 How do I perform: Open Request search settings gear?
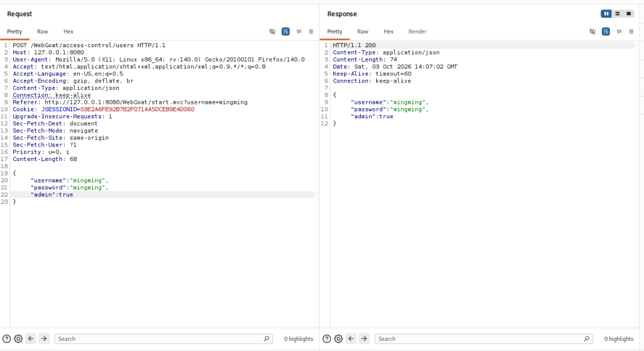(18, 339)
